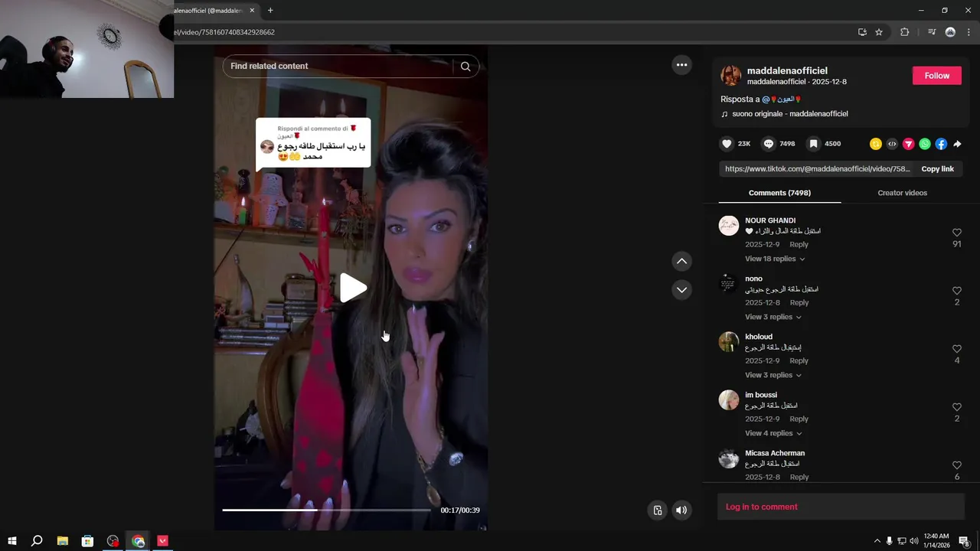Open nono's profile avatar
This screenshot has height=551, width=980.
pos(729,284)
